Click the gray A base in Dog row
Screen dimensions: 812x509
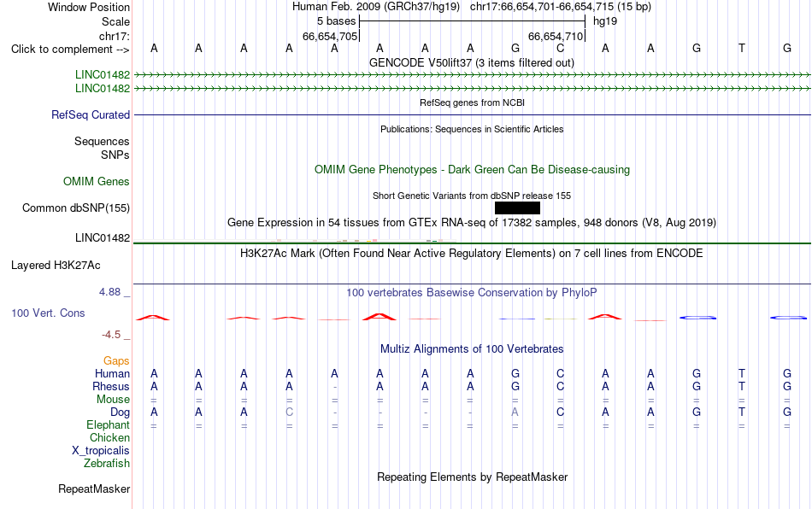click(x=515, y=412)
